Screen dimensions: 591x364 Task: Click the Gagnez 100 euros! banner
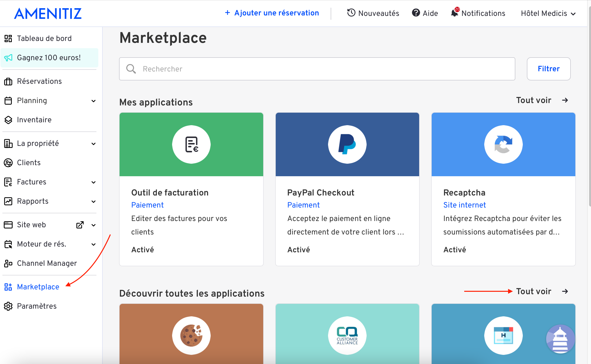49,58
